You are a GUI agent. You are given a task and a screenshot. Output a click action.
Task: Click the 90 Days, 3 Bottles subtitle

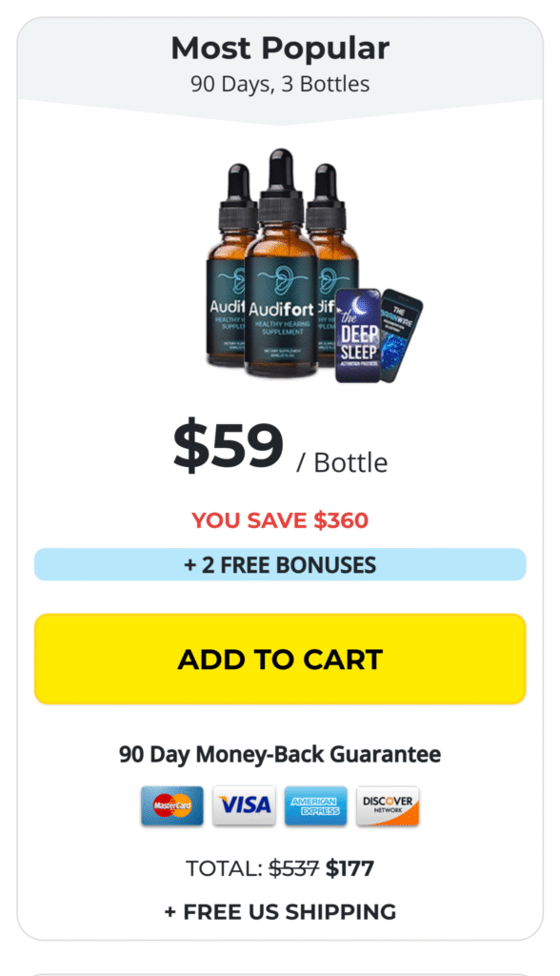tap(280, 84)
